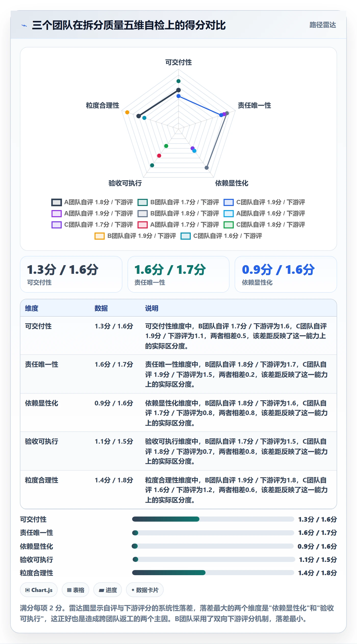Click the "可交付性" cell in the table

pyautogui.click(x=38, y=326)
